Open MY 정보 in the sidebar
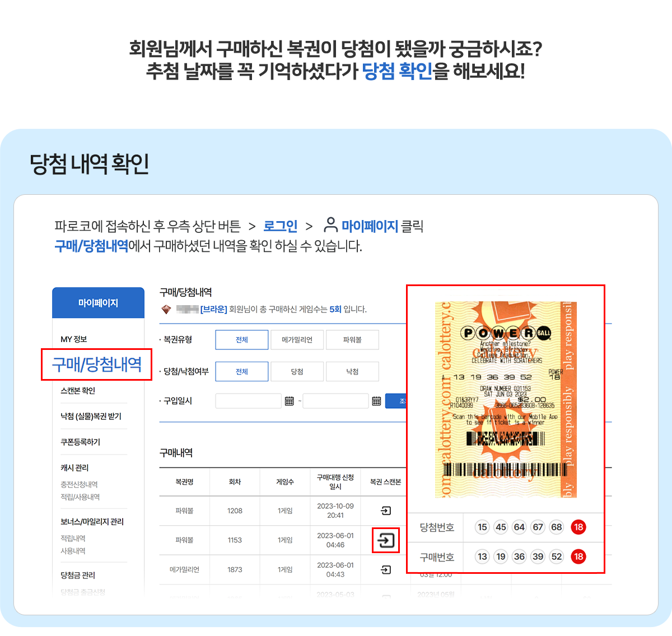 tap(74, 339)
